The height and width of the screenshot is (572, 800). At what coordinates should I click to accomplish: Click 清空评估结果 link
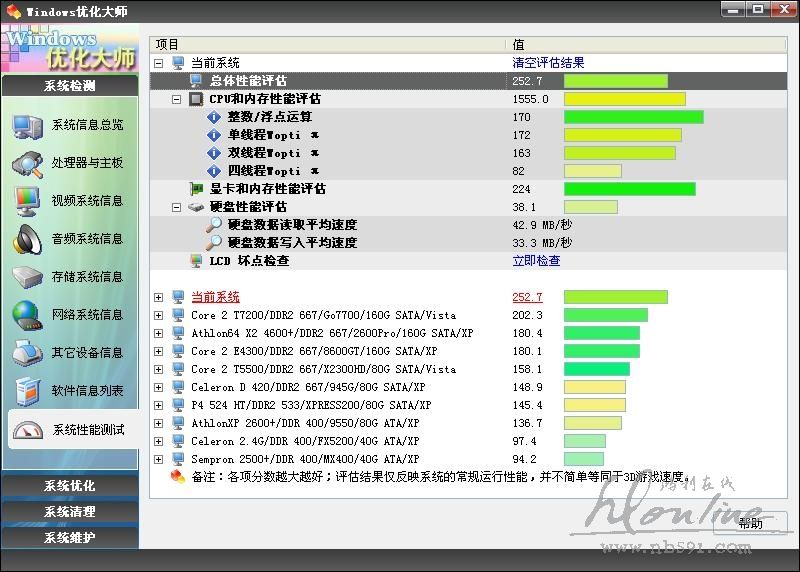point(548,63)
